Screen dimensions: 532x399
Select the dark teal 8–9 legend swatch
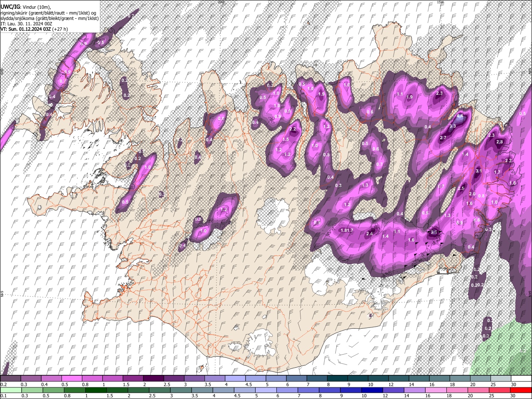point(337,379)
